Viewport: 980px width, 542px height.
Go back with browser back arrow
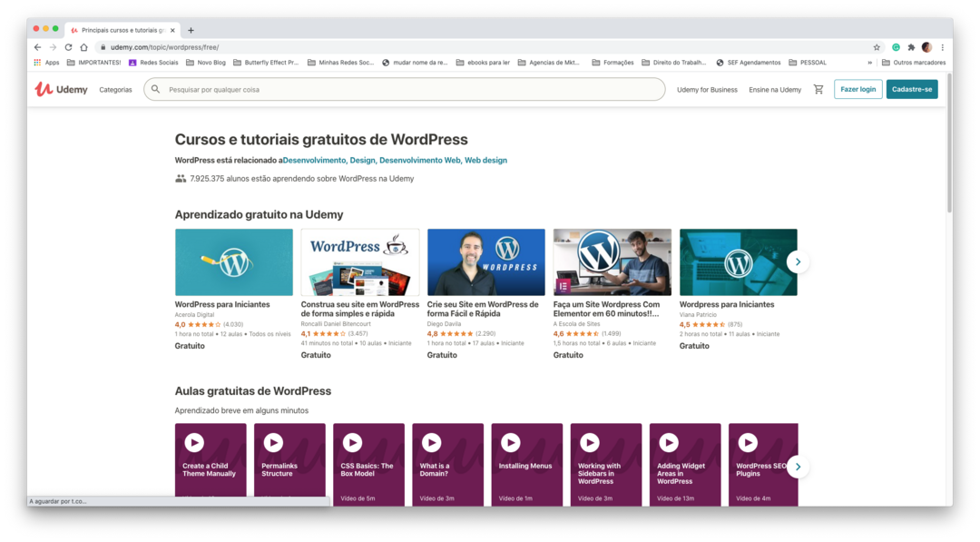pos(37,47)
